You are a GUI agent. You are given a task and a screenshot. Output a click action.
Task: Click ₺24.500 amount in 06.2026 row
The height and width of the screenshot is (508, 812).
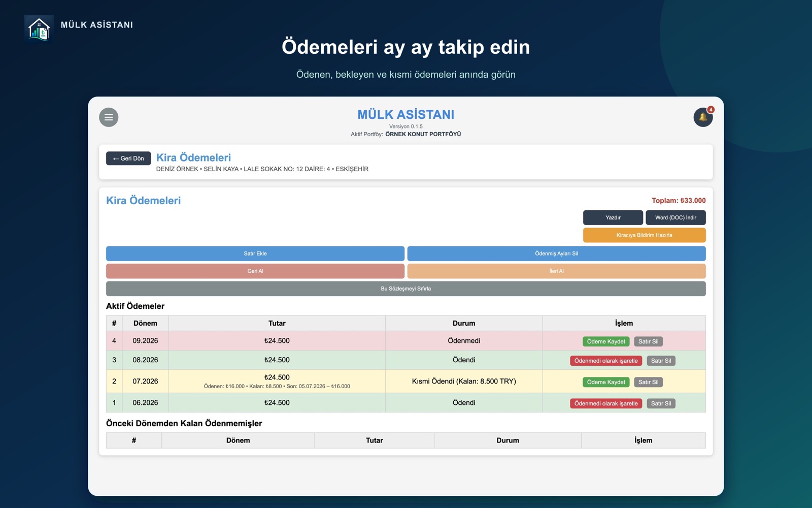[277, 402]
